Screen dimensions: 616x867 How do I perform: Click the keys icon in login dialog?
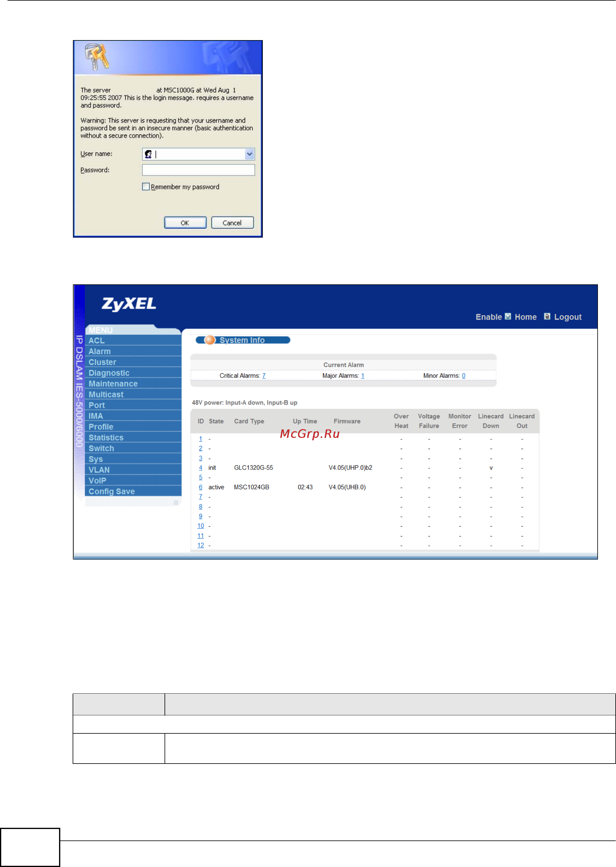pos(96,57)
